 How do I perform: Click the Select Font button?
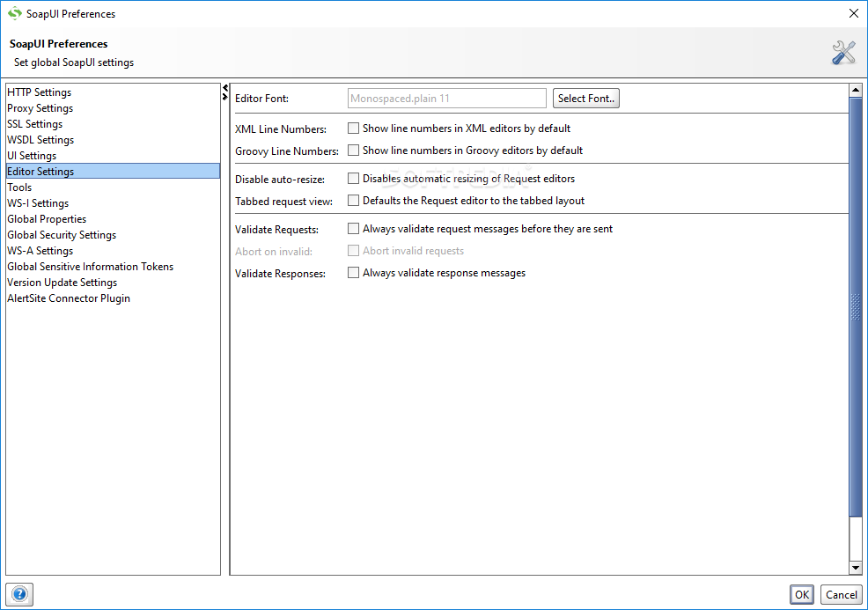click(x=585, y=99)
